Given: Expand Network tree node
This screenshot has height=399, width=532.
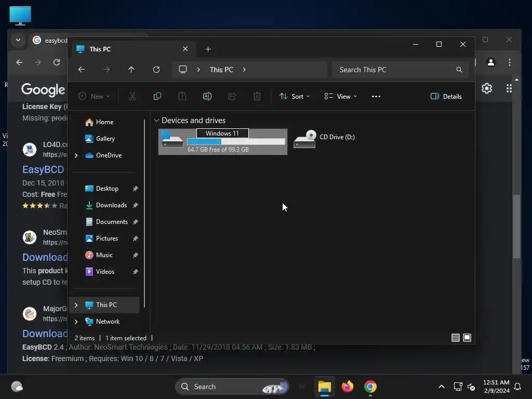Looking at the screenshot, I should [x=76, y=322].
